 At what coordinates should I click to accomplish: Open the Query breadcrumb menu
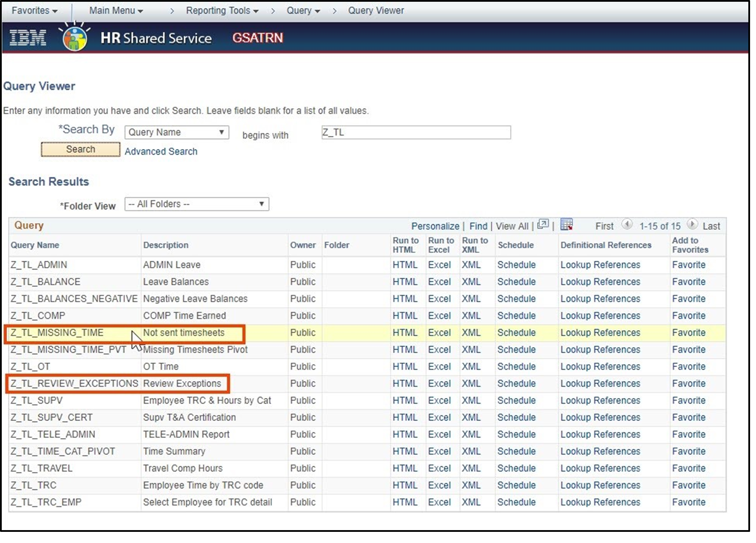click(303, 10)
